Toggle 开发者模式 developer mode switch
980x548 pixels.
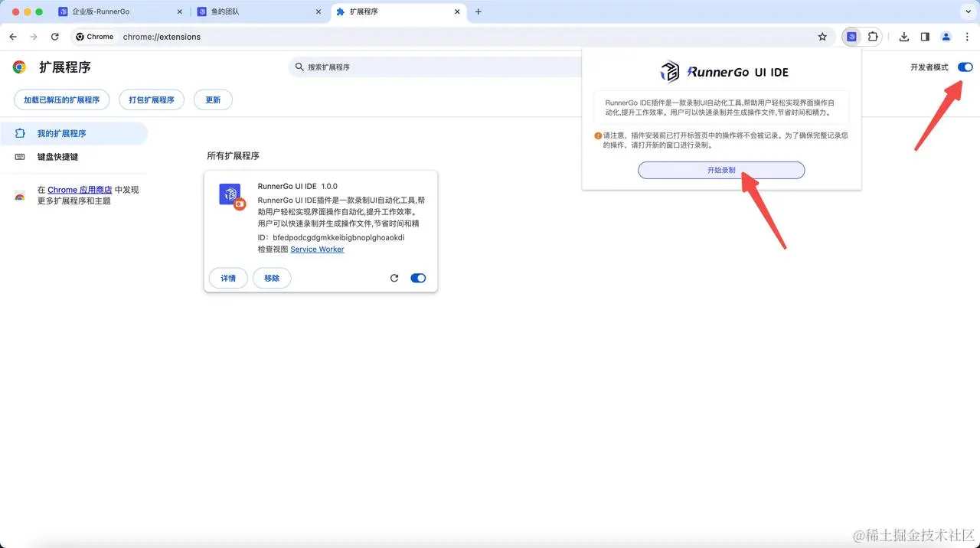click(965, 67)
